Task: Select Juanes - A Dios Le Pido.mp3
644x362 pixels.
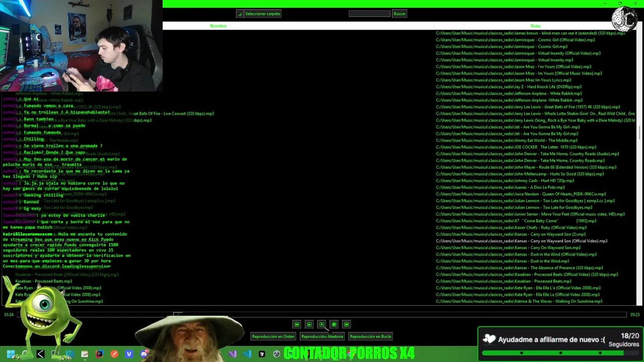Action: [500, 187]
